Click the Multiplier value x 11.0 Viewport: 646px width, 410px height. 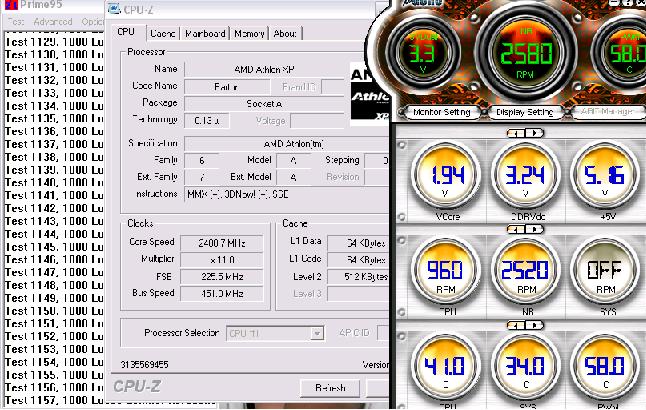(x=222, y=260)
